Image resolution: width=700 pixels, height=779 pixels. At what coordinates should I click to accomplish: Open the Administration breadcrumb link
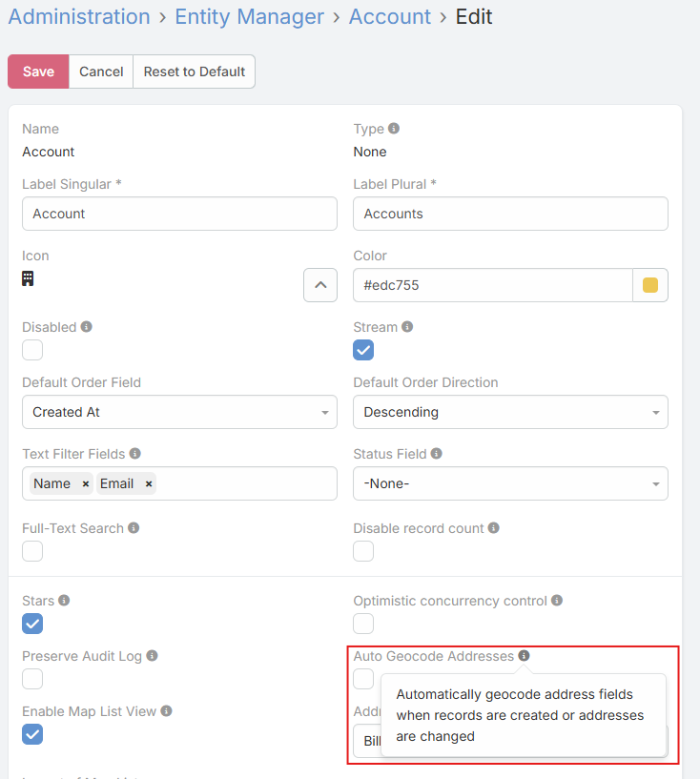[x=79, y=16]
